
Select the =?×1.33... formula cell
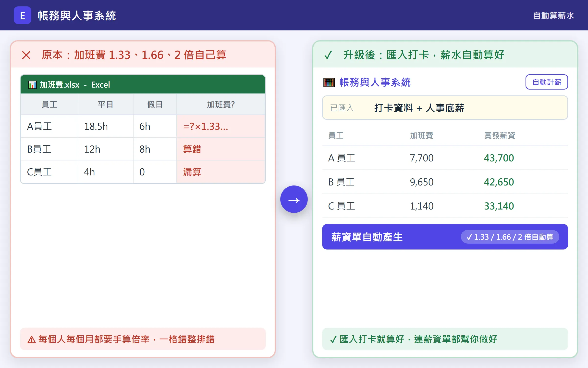tap(221, 126)
